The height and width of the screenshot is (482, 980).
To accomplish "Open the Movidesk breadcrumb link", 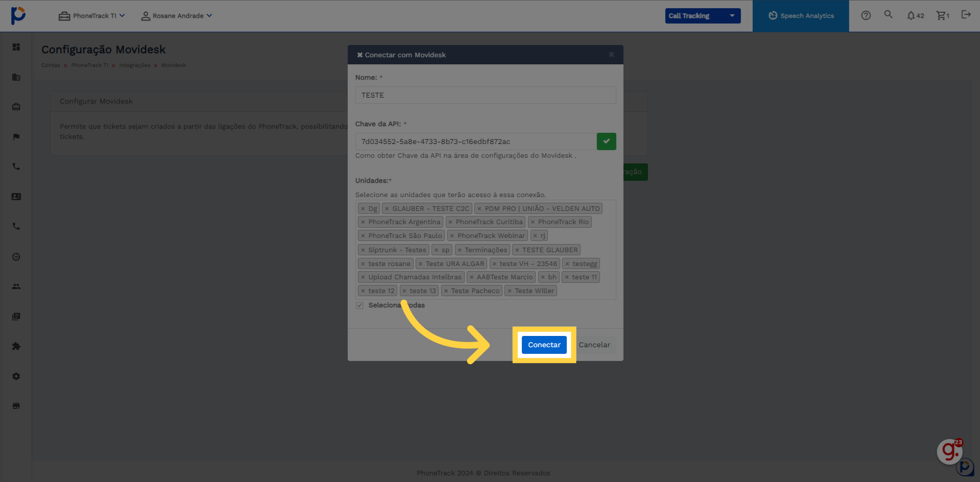I will click(174, 65).
